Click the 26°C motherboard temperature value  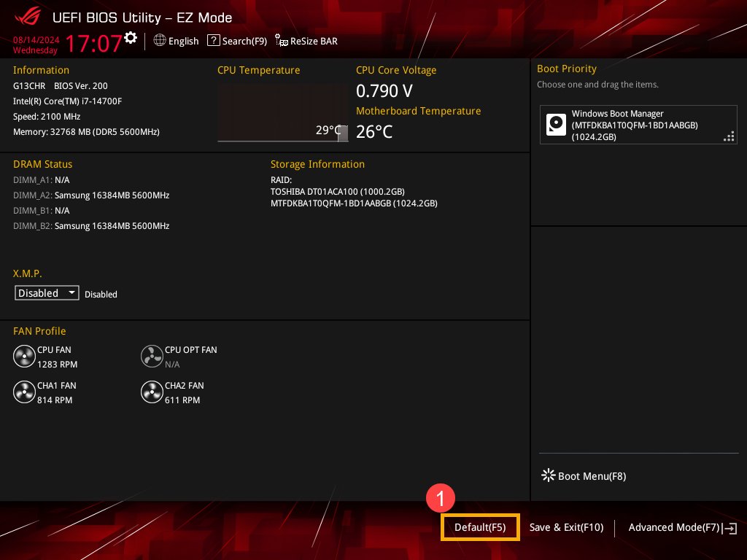click(374, 132)
